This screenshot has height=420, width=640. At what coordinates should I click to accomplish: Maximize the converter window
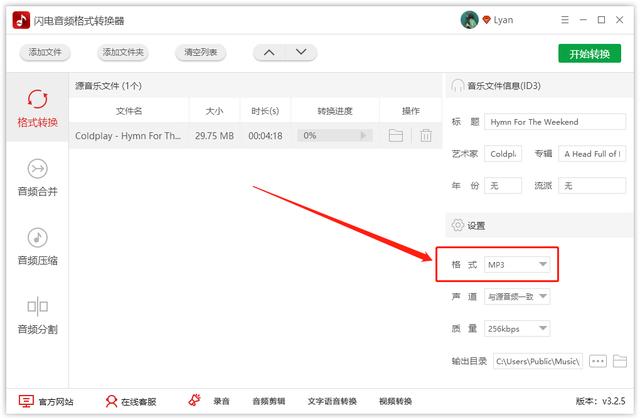pos(601,20)
